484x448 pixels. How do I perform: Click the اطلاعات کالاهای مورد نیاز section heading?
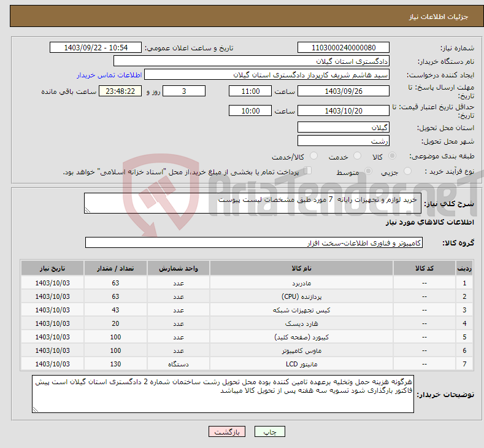[429, 222]
